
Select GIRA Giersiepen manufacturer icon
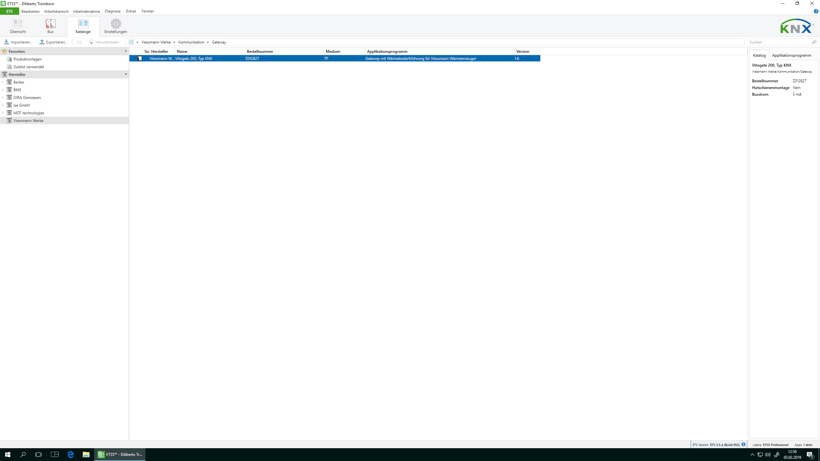[x=9, y=97]
